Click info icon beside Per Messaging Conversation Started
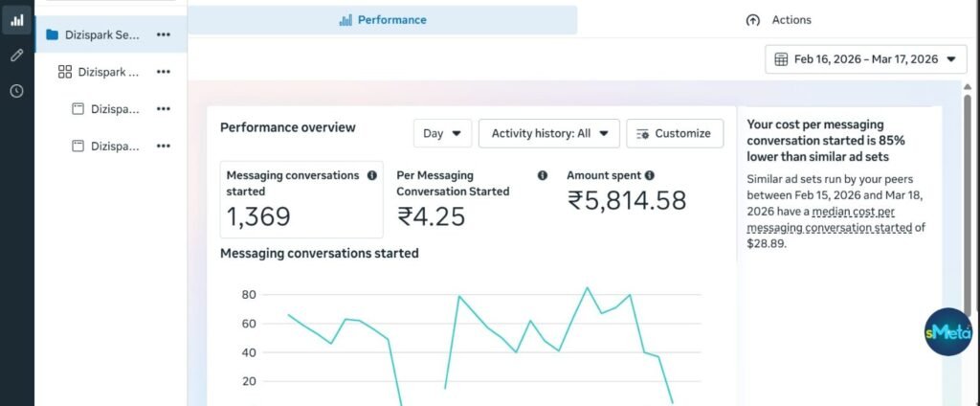The width and height of the screenshot is (980, 406). pos(542,176)
